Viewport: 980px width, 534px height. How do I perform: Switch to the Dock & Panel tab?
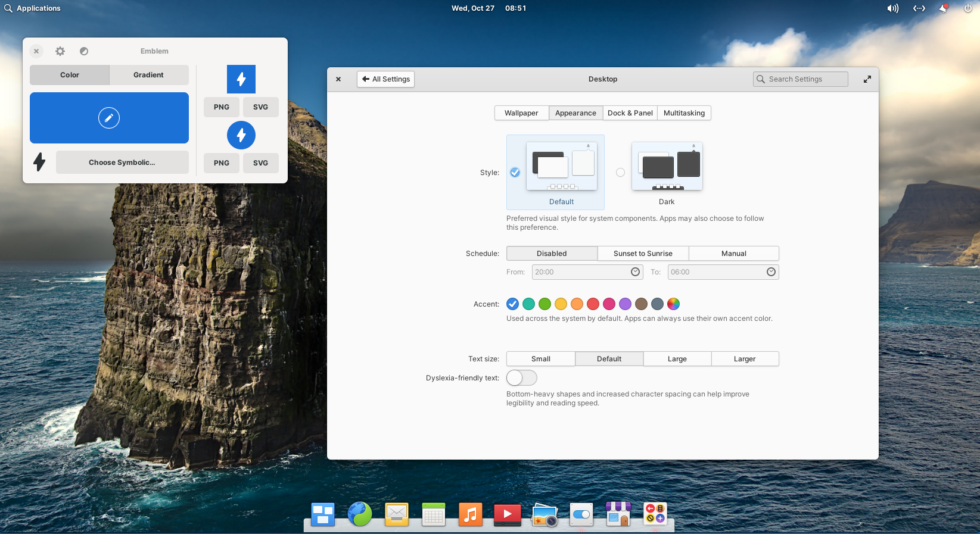(x=630, y=113)
